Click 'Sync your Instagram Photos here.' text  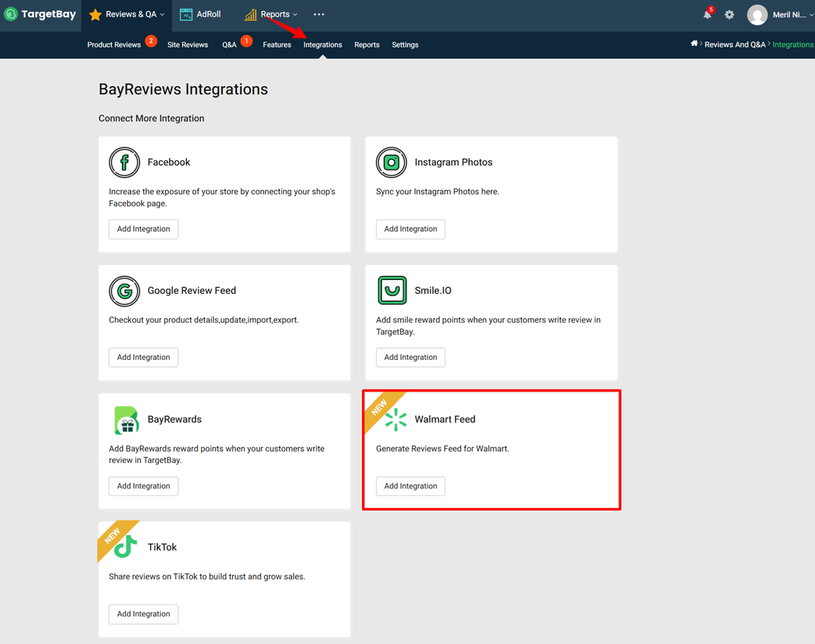[x=438, y=192]
